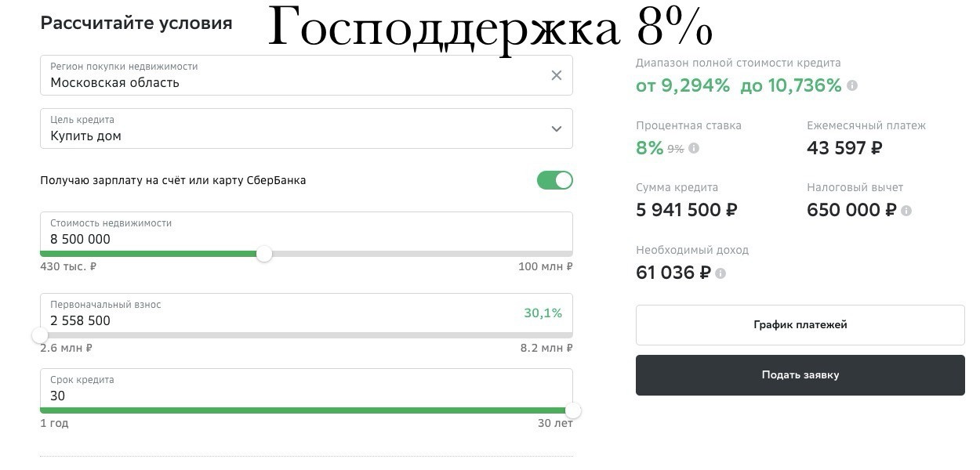Show info icon beside 61 036 ₽ income
Image resolution: width=980 pixels, height=470 pixels.
pos(720,273)
